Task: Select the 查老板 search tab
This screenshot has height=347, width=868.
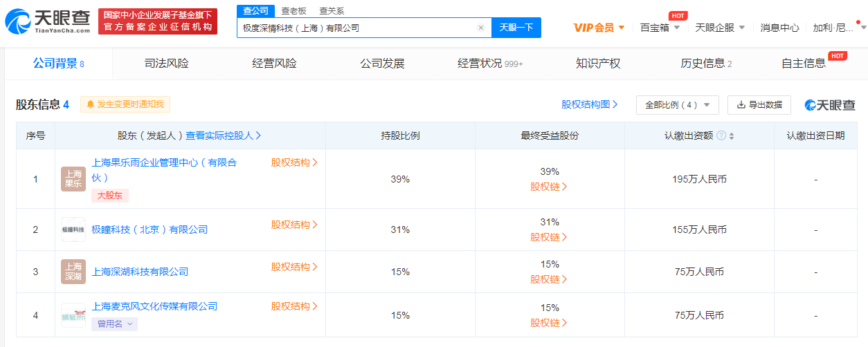Action: [294, 11]
